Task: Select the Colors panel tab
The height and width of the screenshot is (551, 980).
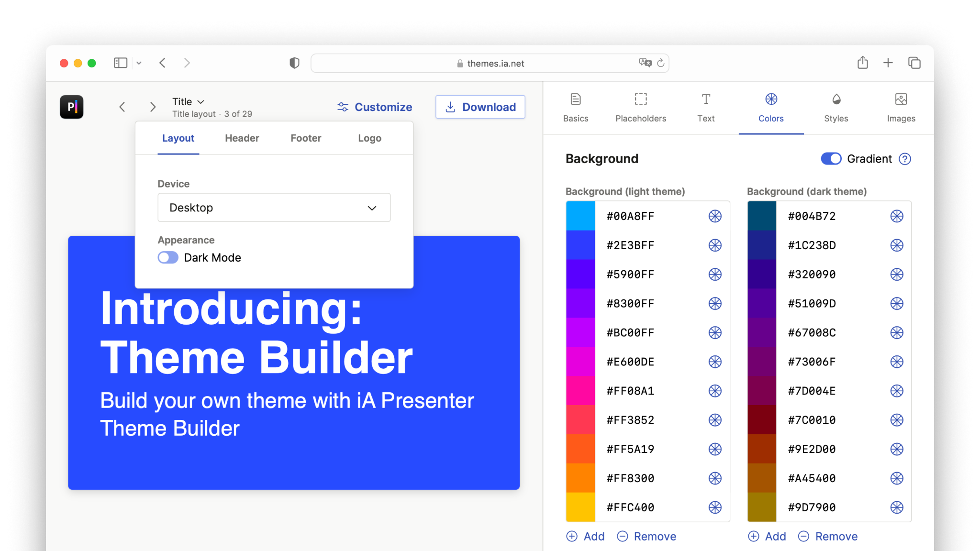Action: [771, 108]
